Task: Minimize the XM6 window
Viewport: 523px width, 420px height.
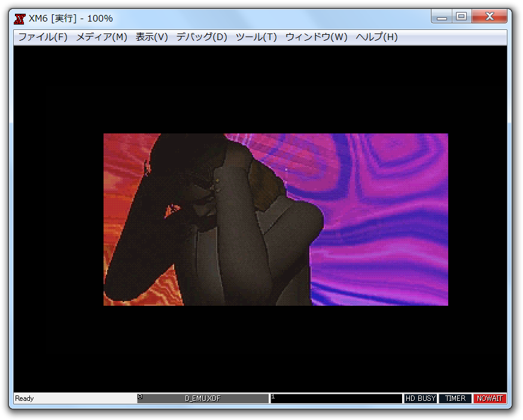Action: [x=442, y=17]
